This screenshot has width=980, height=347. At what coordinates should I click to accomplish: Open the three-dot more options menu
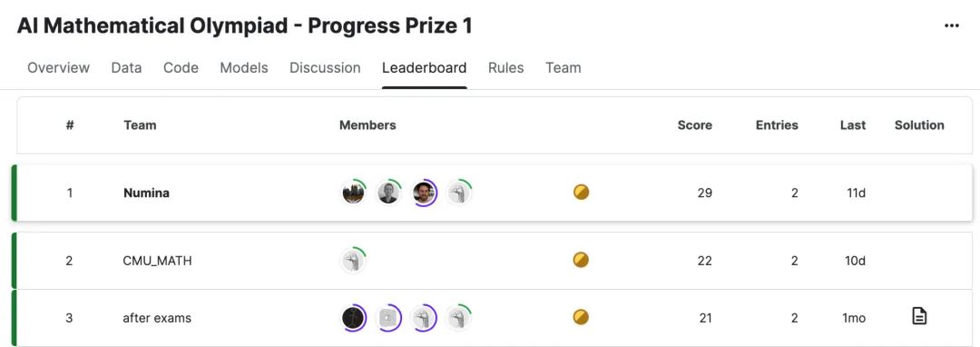pos(951,25)
